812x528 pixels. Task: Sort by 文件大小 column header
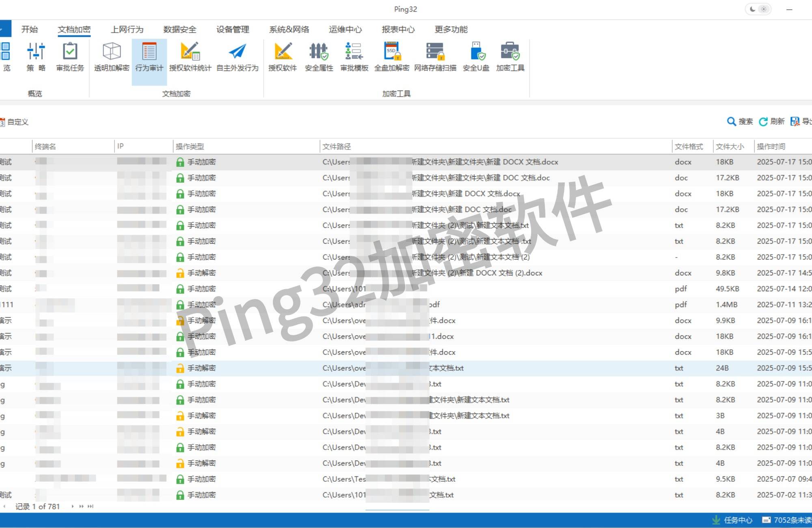(730, 146)
